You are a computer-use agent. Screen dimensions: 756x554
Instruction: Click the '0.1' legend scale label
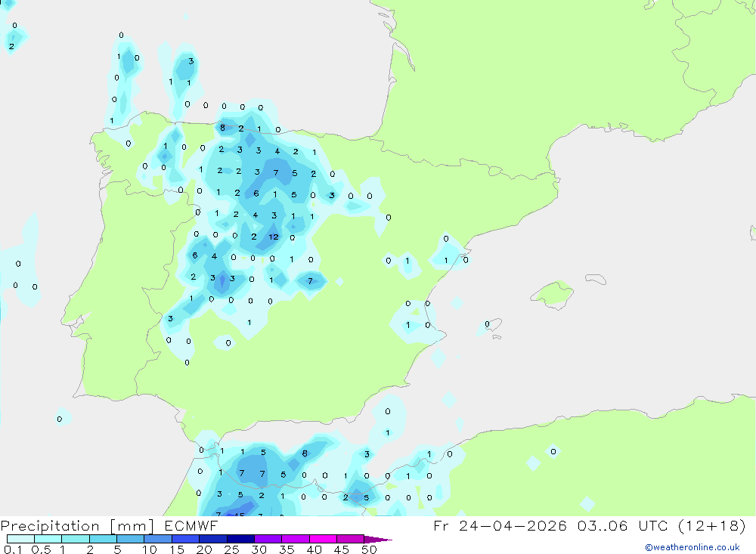(x=13, y=549)
